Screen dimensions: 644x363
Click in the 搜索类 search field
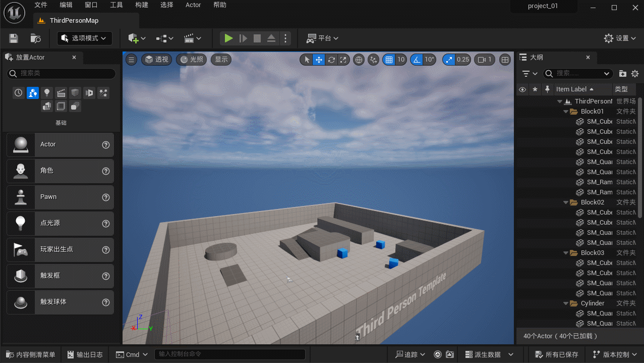click(x=61, y=74)
